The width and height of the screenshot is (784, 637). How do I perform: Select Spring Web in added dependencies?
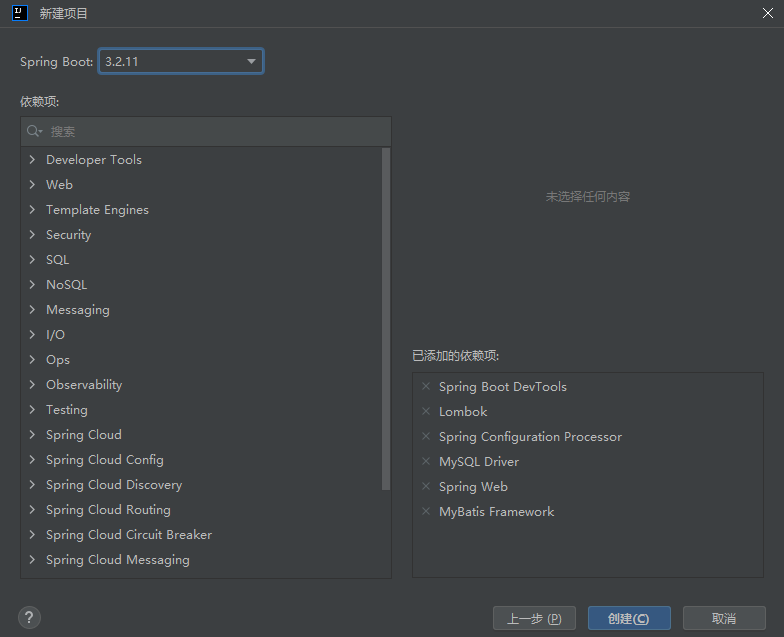pyautogui.click(x=474, y=486)
